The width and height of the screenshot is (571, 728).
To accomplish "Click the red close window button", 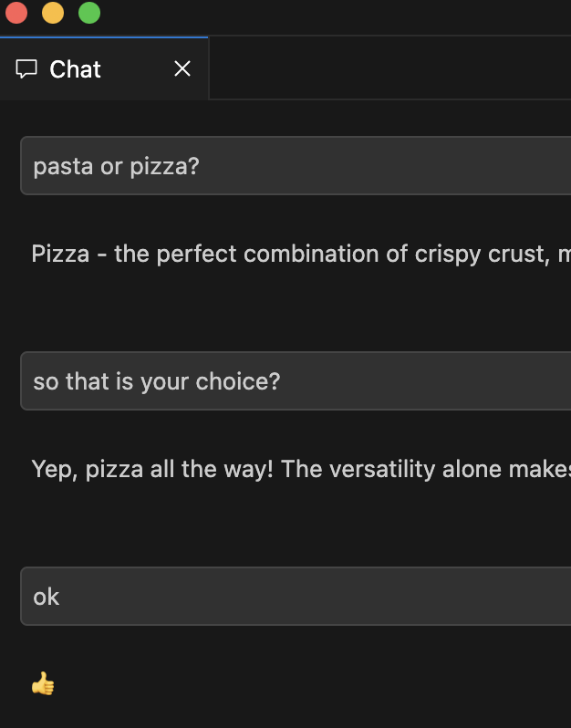I will pos(16,13).
